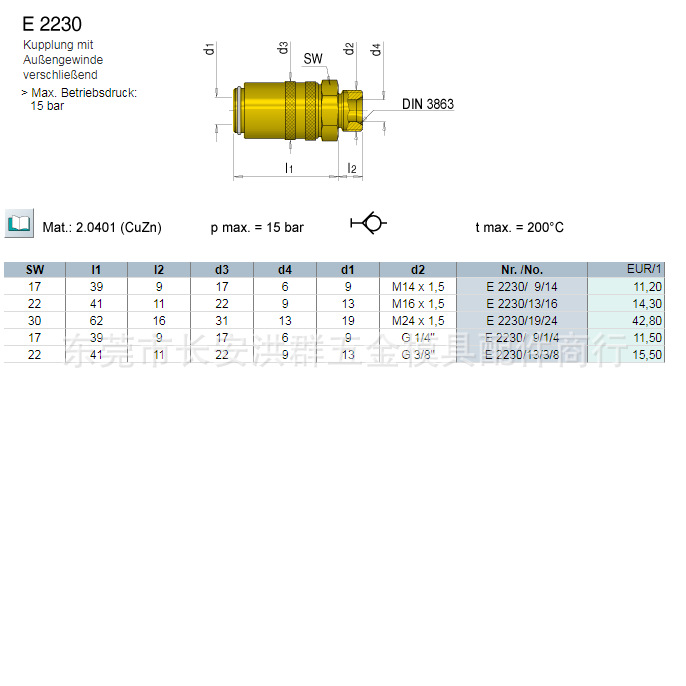Click the price 14,30
The height and width of the screenshot is (686, 686).
point(648,304)
